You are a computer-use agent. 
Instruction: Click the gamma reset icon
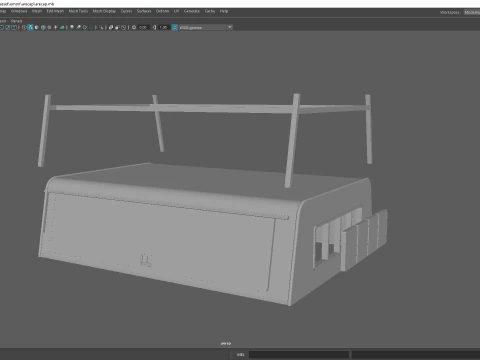154,27
